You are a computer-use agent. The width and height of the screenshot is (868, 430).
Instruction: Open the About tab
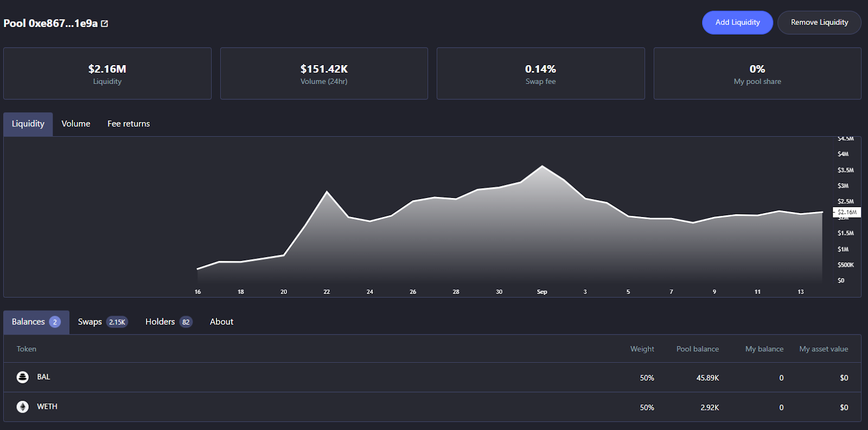(221, 322)
